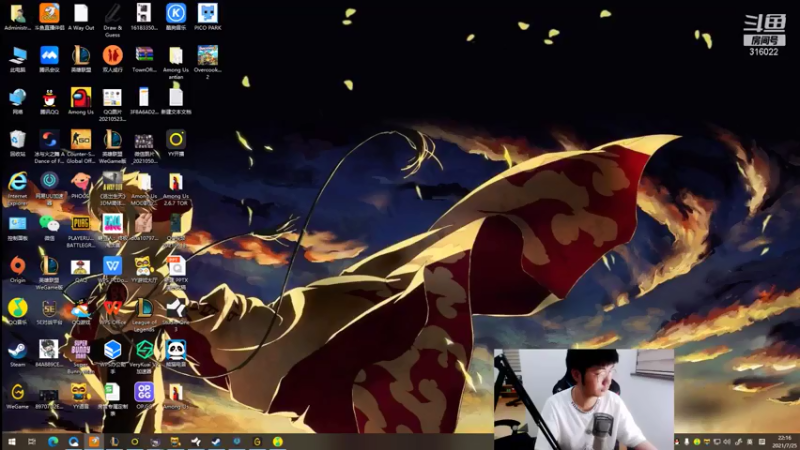Open the Recycle Bin icon
This screenshot has width=800, height=450.
17,140
